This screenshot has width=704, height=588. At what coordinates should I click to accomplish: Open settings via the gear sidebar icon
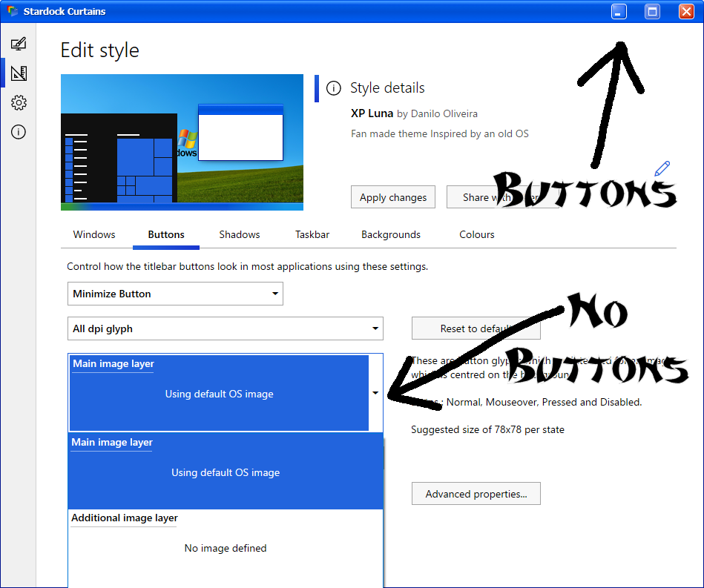(19, 103)
